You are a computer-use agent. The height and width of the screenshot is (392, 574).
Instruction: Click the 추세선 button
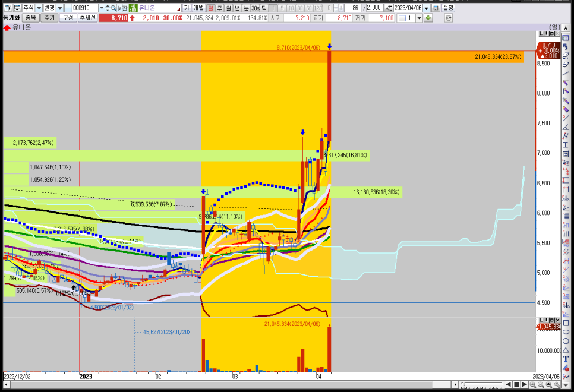(88, 18)
